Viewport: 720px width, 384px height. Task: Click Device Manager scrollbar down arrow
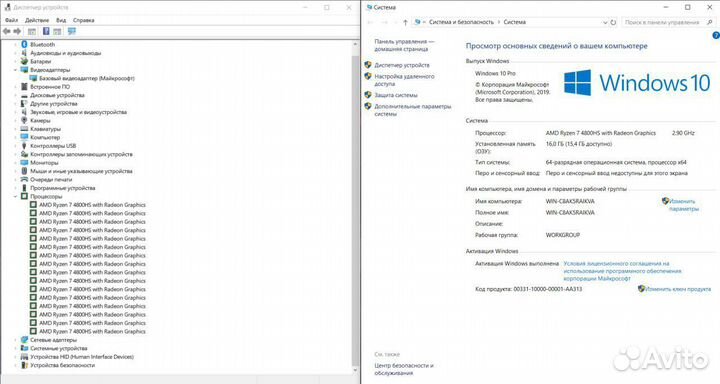[355, 370]
